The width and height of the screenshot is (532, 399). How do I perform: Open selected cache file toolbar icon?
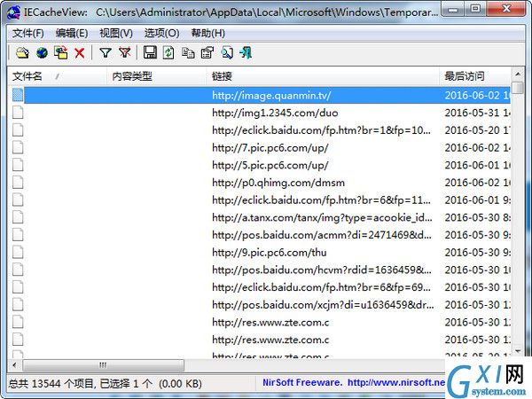[22, 53]
